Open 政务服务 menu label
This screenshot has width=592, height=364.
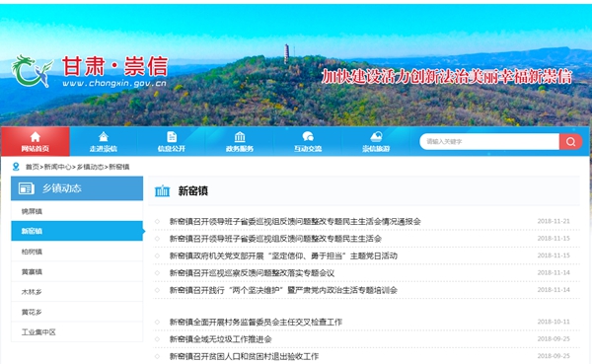tap(240, 148)
